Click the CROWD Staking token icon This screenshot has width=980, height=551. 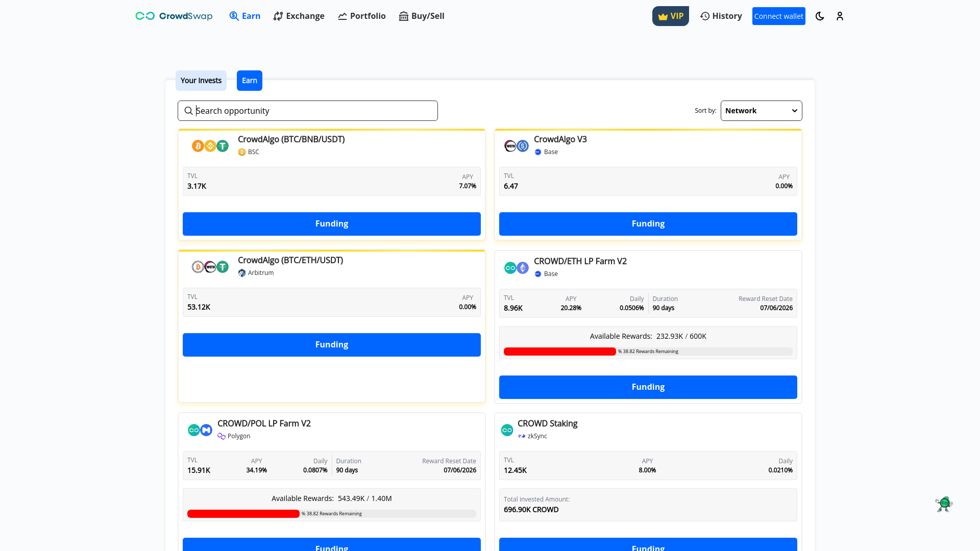click(507, 430)
